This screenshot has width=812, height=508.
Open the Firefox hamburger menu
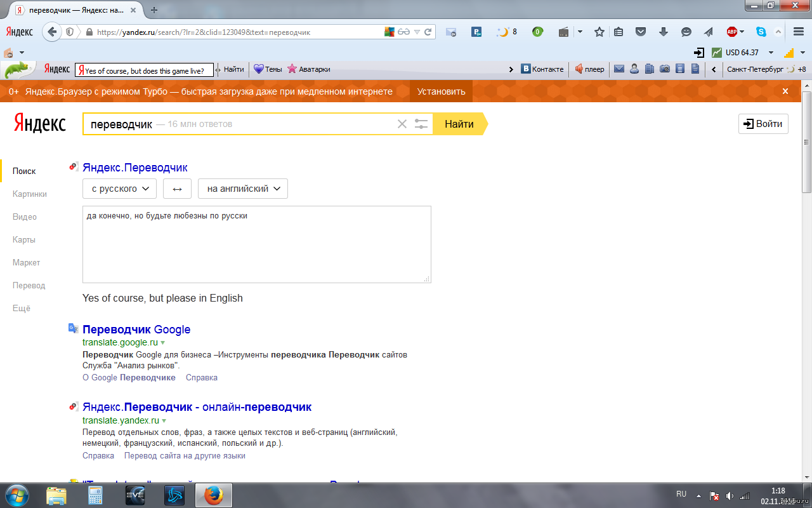coord(799,32)
